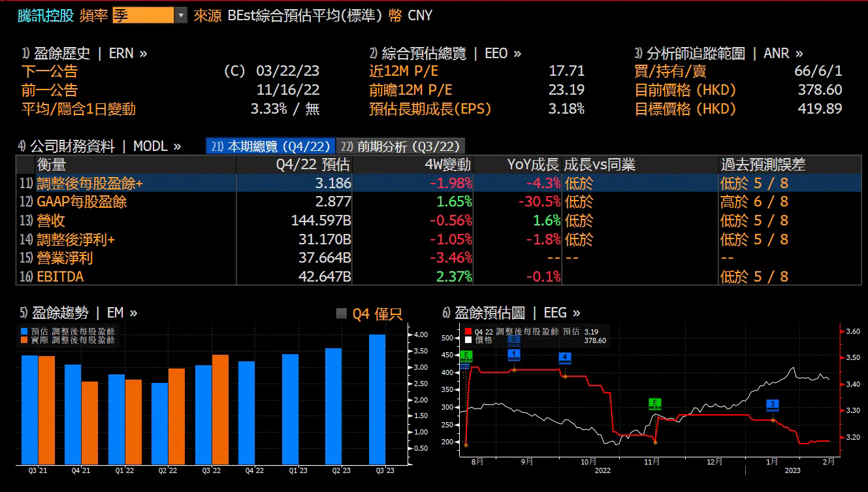Viewport: 868px width, 492px height.
Task: Open 盈餘趨勢 | EM chart section
Action: [78, 313]
